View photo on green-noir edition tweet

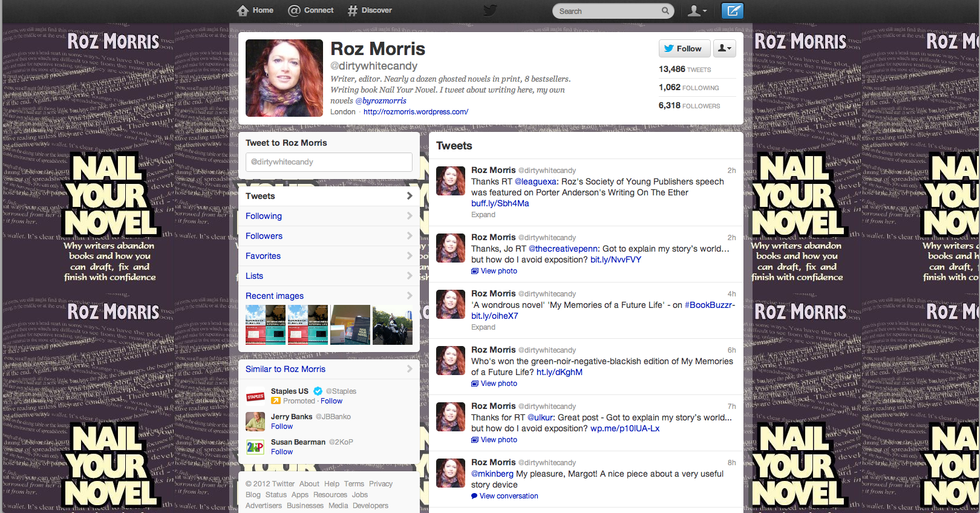(494, 384)
